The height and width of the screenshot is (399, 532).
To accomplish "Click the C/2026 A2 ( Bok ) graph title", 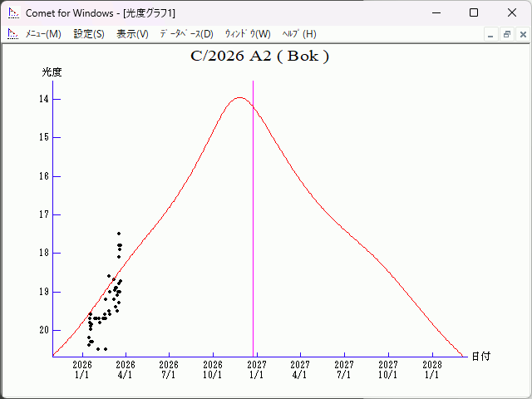I will pos(259,57).
